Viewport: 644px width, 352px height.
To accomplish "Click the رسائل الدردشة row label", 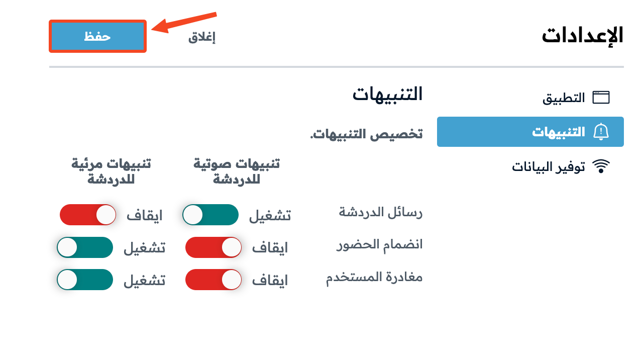I will (381, 212).
